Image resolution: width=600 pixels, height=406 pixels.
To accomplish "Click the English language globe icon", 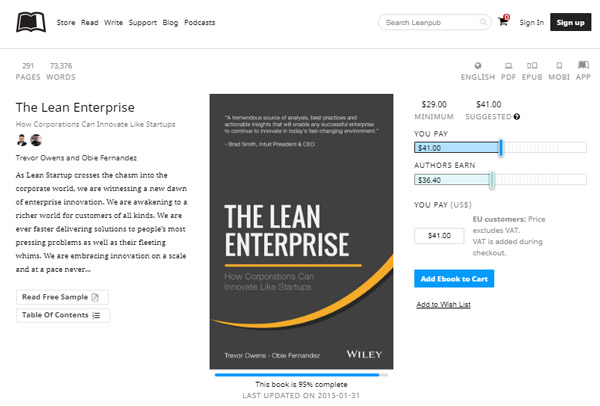I will [x=478, y=65].
